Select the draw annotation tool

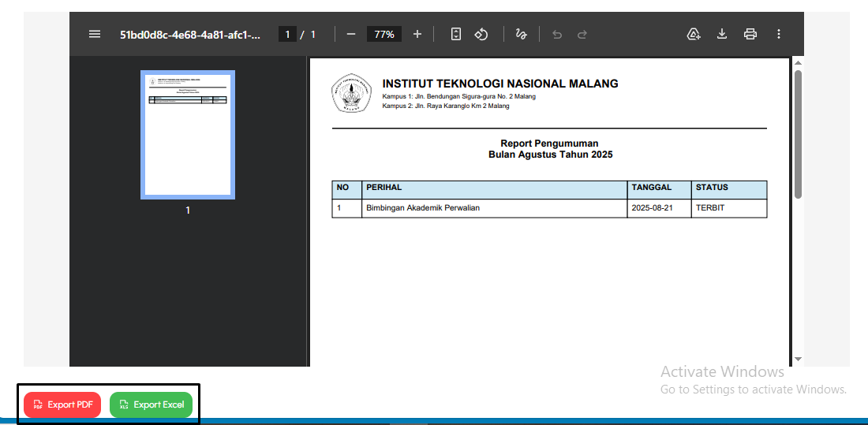pos(521,35)
